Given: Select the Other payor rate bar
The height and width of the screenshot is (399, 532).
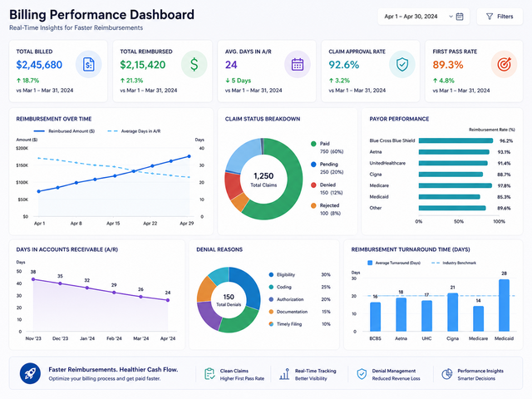Looking at the screenshot, I should 452,208.
